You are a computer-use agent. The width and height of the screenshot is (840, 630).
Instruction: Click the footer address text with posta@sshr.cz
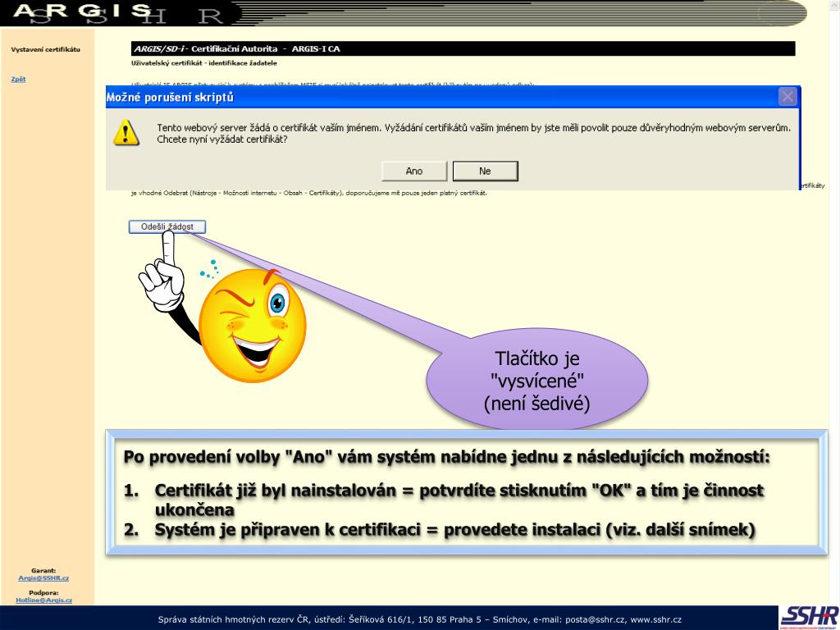coord(419,619)
